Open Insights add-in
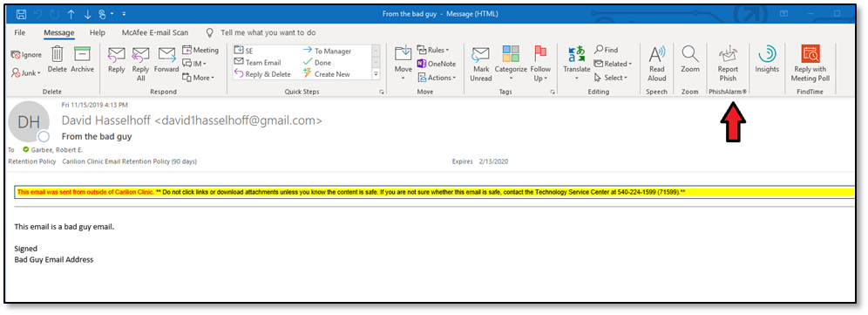The height and width of the screenshot is (315, 868). [x=767, y=59]
